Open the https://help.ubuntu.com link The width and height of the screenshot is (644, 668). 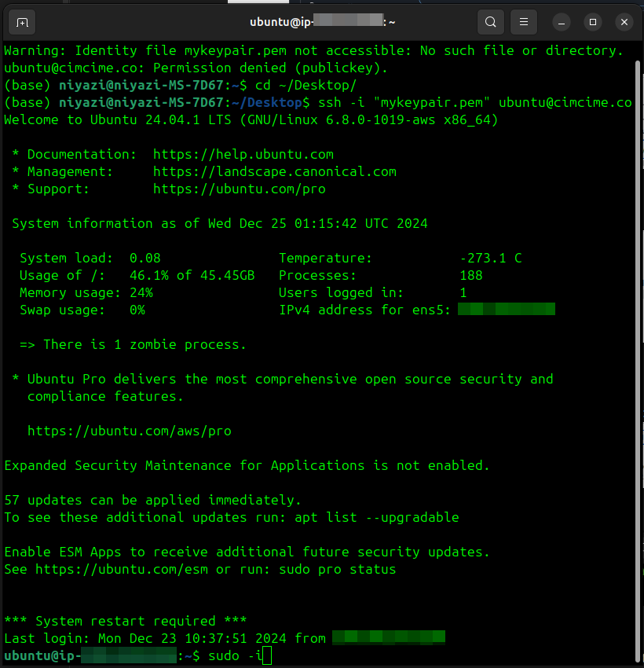tap(243, 154)
